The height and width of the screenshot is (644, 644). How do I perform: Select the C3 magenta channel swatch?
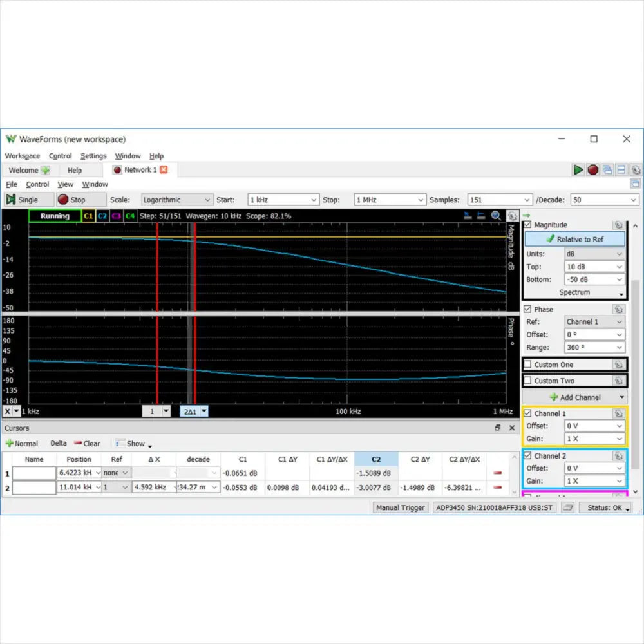[116, 216]
